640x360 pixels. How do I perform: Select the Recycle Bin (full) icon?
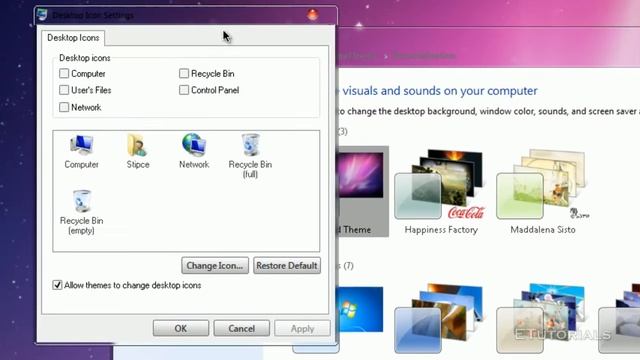pos(250,156)
